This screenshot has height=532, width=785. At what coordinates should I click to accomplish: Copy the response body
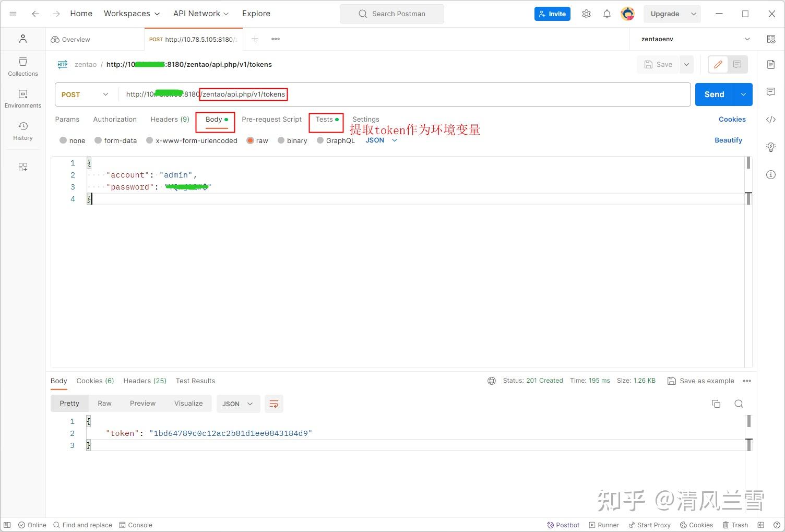(x=716, y=404)
